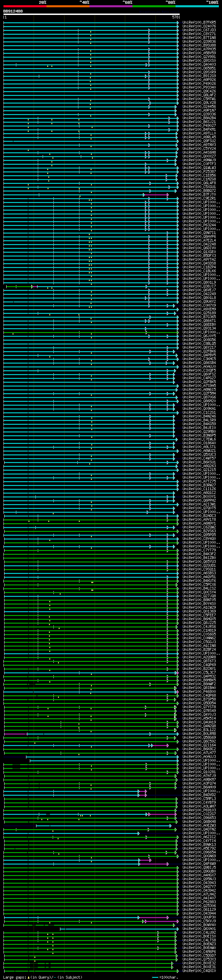
Task: Click hit label UniRef100_Q6VEJ7
Action: (199, 290)
